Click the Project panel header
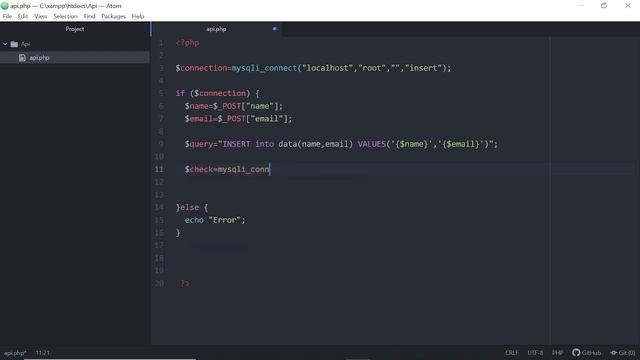640x360 pixels. click(75, 29)
